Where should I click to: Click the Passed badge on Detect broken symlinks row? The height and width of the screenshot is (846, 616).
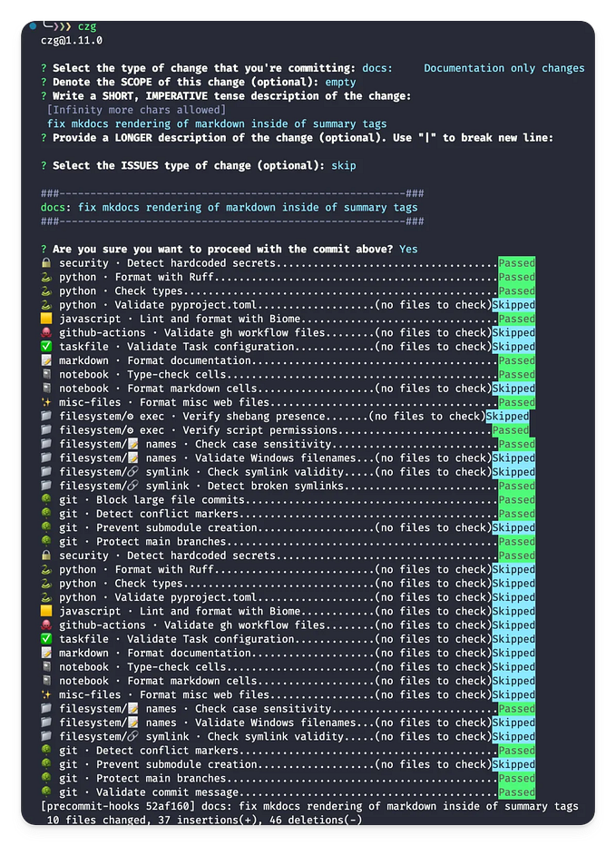coord(517,486)
